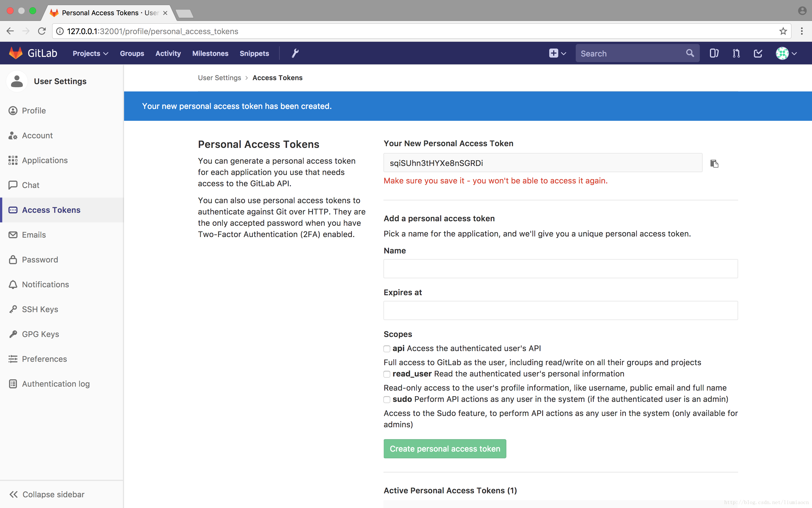812x508 pixels.
Task: Click the Account sidebar icon
Action: click(13, 135)
